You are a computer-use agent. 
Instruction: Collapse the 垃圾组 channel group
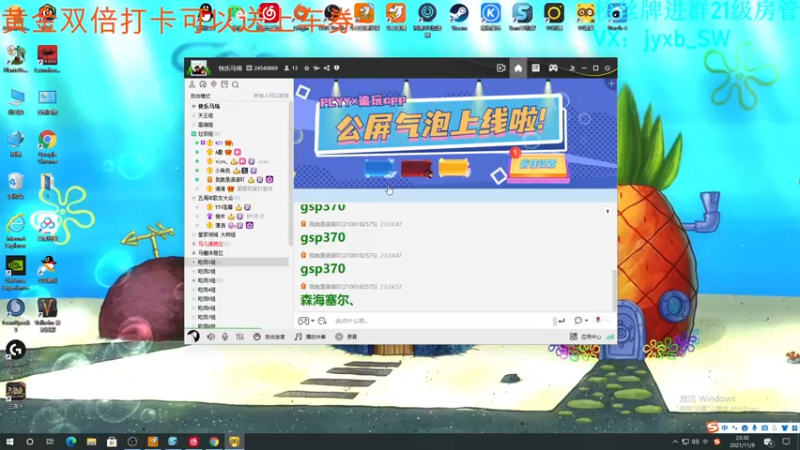[x=194, y=134]
